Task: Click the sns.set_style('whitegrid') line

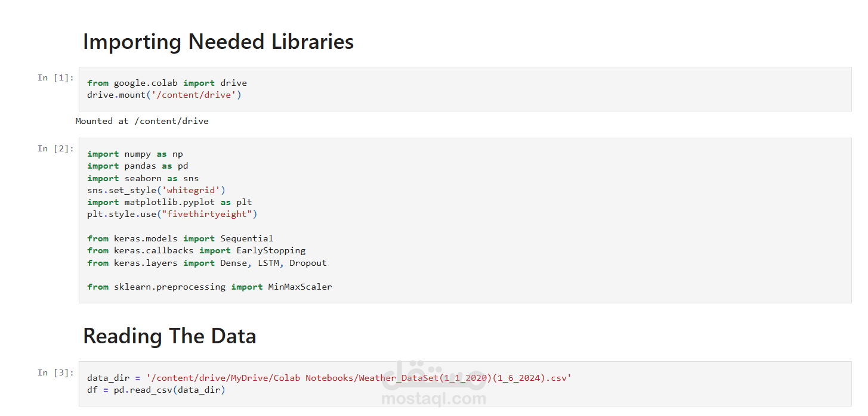Action: point(156,190)
